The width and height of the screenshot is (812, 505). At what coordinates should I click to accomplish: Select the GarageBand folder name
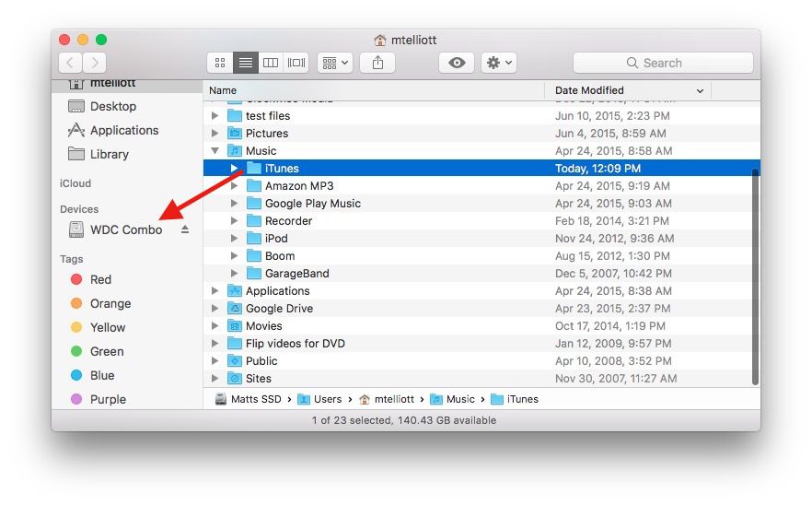(296, 274)
